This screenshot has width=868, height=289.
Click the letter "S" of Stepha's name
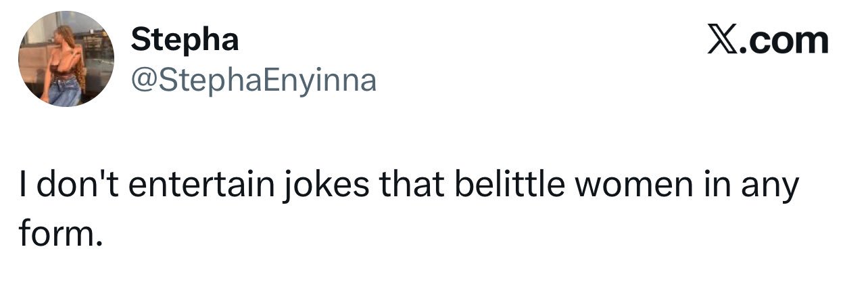(140, 39)
